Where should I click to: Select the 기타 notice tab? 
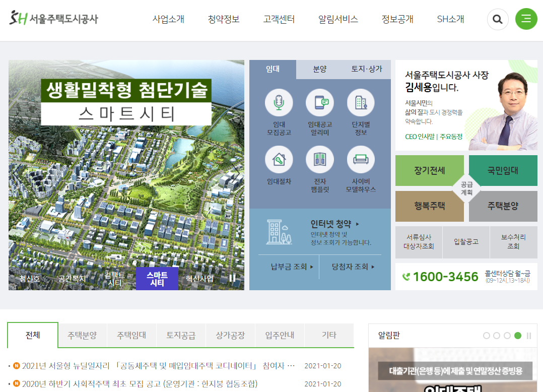click(329, 335)
